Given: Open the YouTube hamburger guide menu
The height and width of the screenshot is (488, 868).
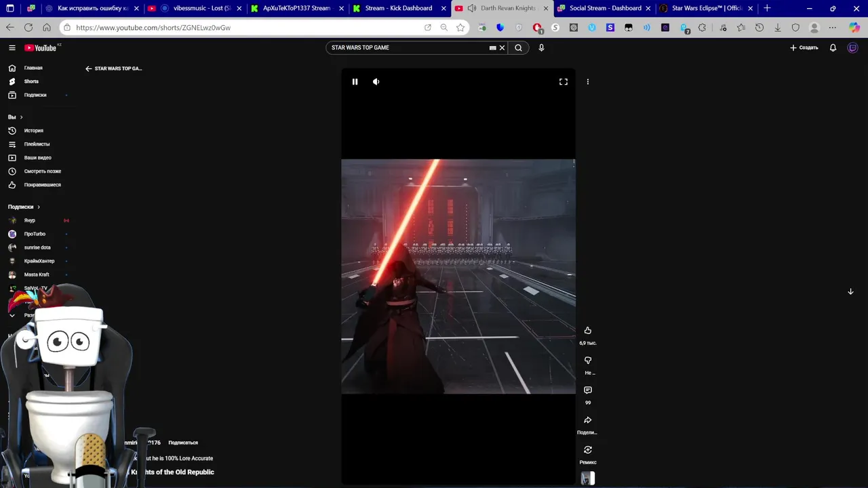Looking at the screenshot, I should click(12, 47).
